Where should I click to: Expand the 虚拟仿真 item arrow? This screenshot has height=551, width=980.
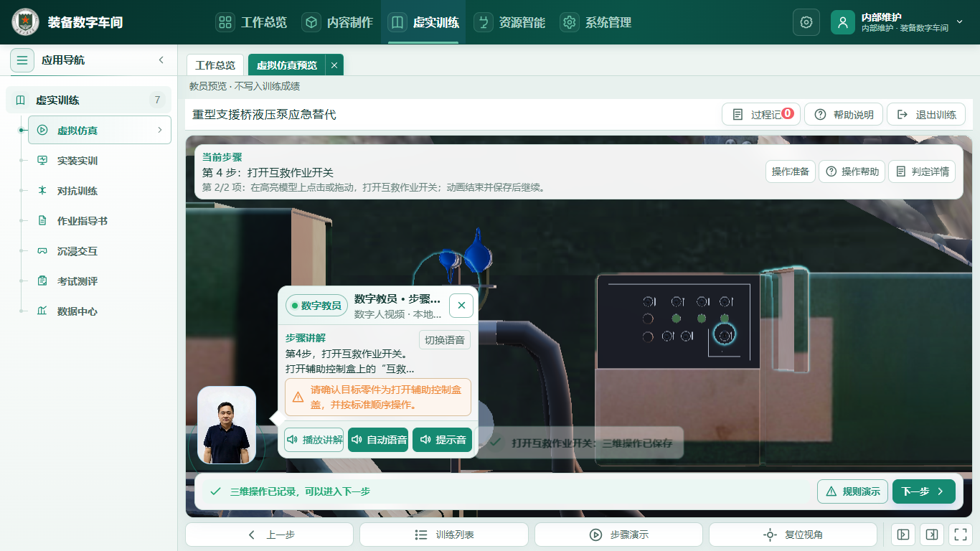(x=159, y=130)
